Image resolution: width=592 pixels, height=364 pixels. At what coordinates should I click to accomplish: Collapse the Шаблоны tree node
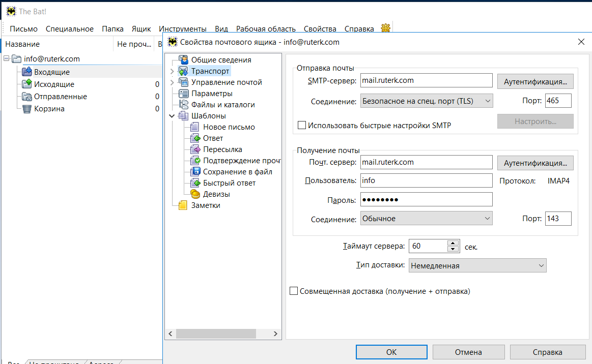[x=172, y=116]
